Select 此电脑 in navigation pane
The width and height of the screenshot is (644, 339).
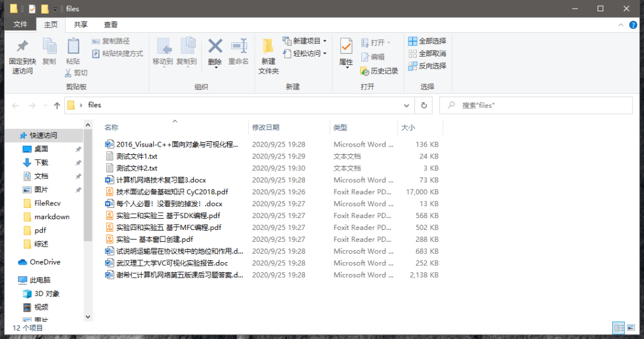point(41,280)
